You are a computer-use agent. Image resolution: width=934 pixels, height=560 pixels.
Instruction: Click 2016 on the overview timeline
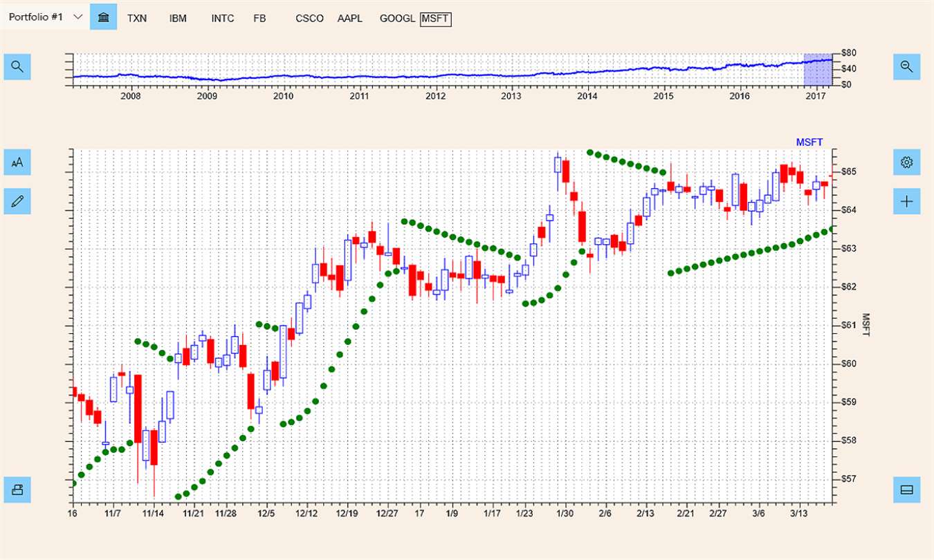[x=740, y=97]
